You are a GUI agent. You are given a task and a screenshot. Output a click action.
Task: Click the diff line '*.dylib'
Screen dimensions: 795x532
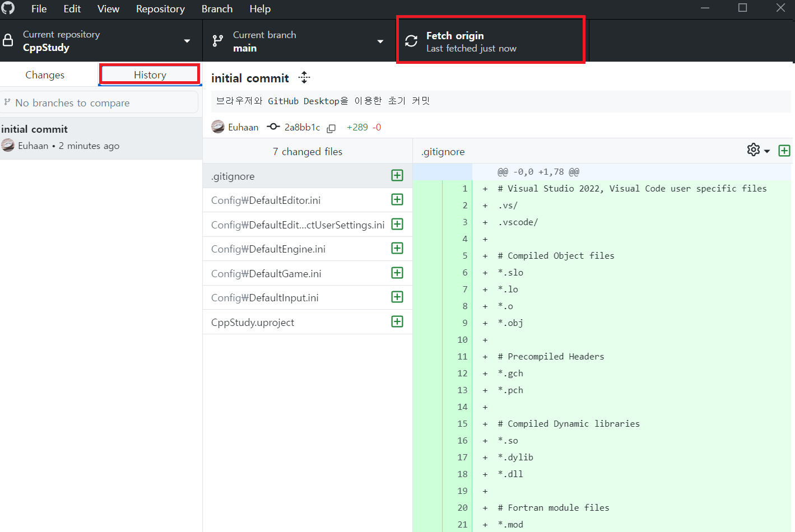click(x=515, y=458)
